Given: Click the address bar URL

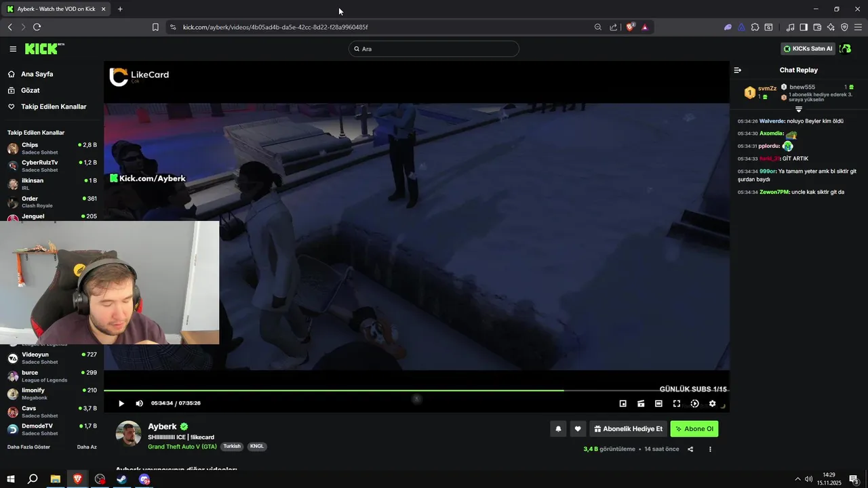Looking at the screenshot, I should point(275,27).
